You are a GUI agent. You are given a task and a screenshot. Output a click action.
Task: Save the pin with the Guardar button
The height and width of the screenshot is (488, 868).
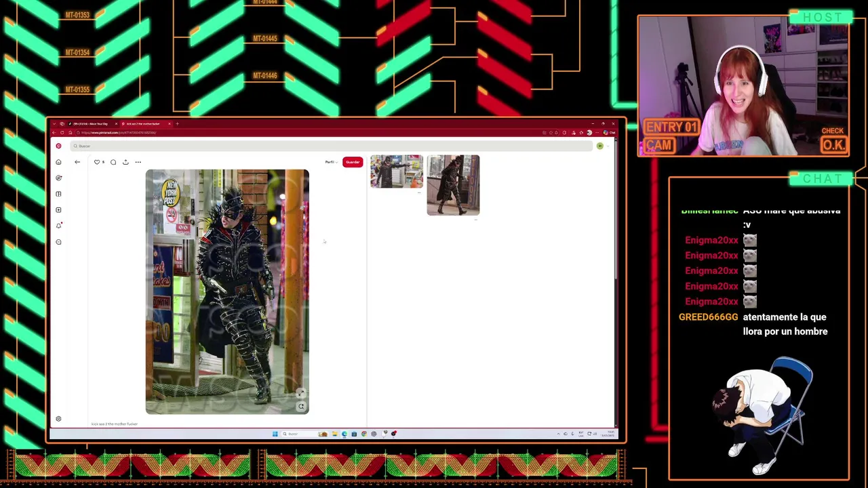353,162
